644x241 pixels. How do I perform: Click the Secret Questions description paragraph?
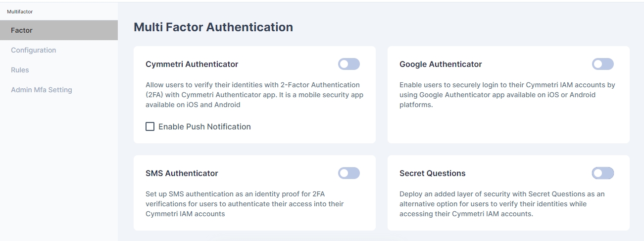coord(501,204)
